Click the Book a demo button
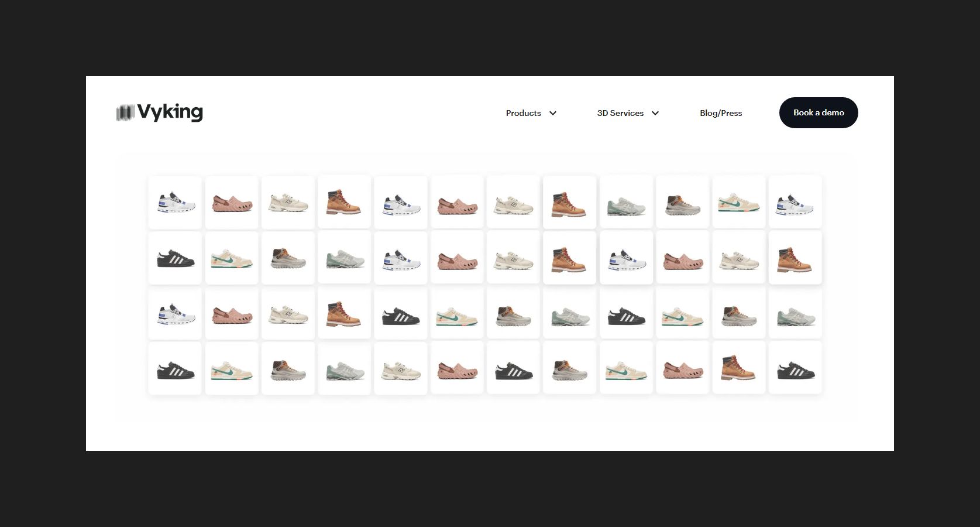This screenshot has width=980, height=527. coord(819,112)
